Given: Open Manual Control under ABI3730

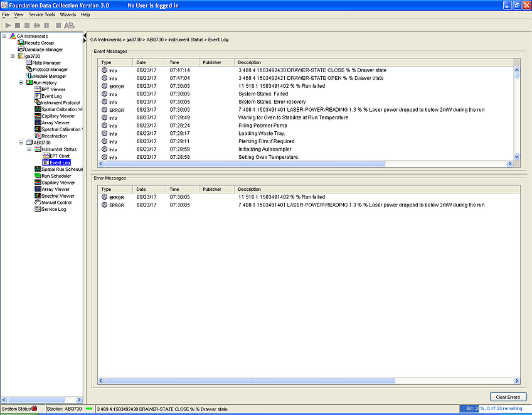Looking at the screenshot, I should 56,203.
